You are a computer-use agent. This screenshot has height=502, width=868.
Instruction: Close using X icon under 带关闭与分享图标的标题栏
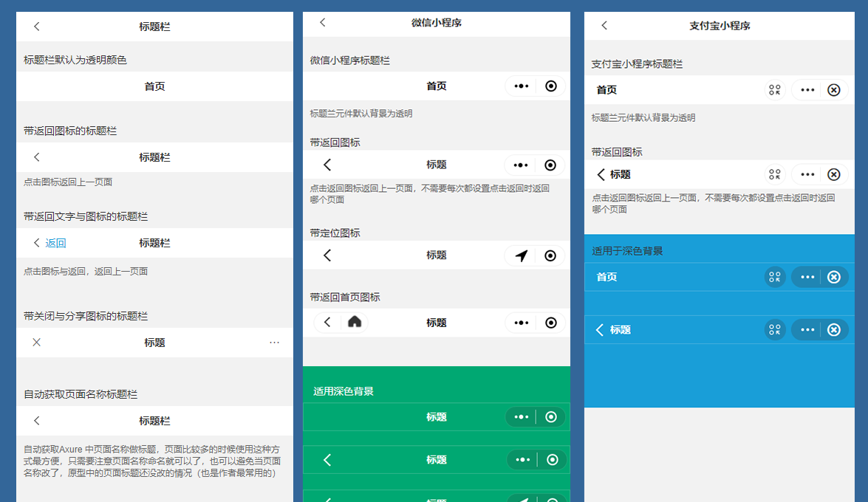point(36,343)
